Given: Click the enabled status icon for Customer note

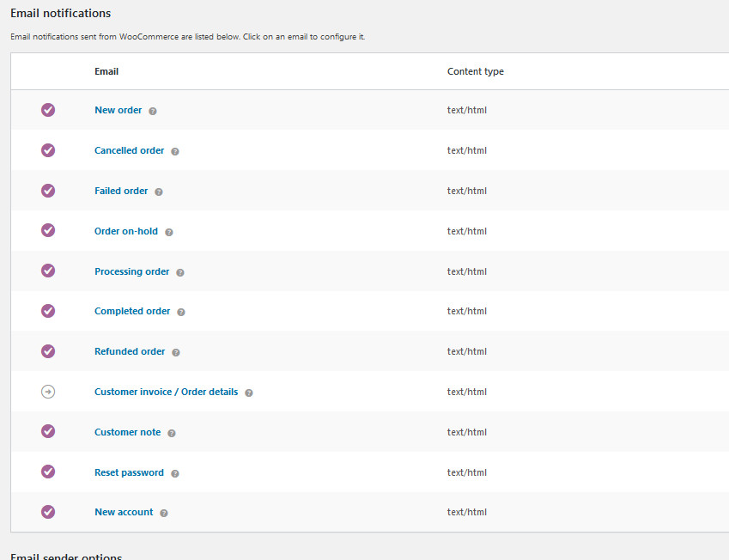Looking at the screenshot, I should [x=48, y=431].
